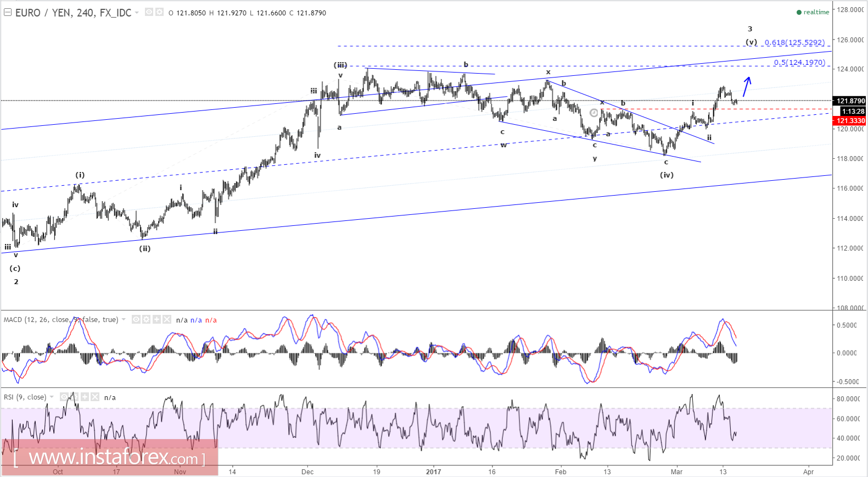Select the 0.5(124.1970) Fibonacci label

click(799, 62)
